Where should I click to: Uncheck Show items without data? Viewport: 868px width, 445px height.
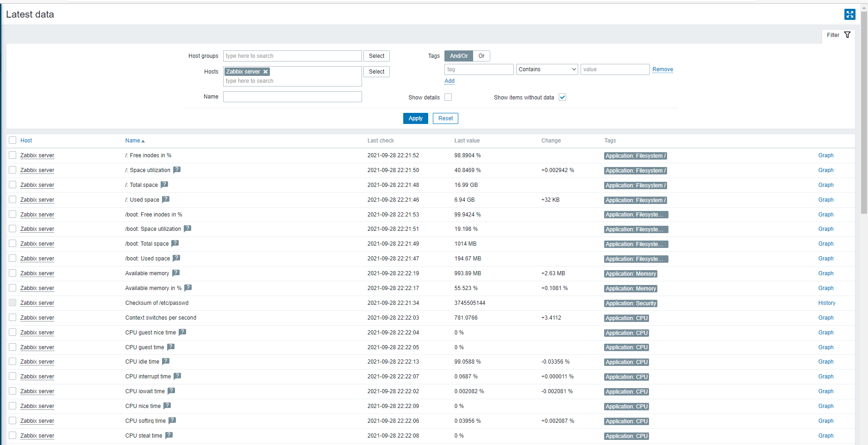coord(562,97)
